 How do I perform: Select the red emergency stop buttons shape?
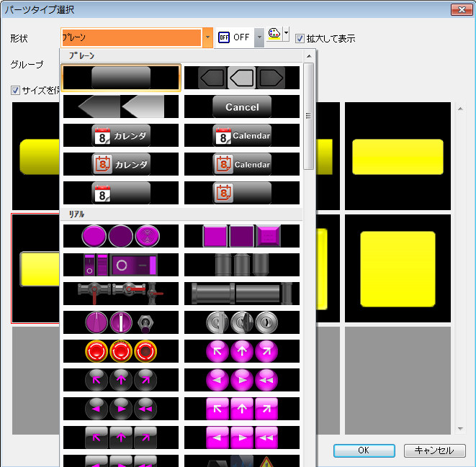121,351
